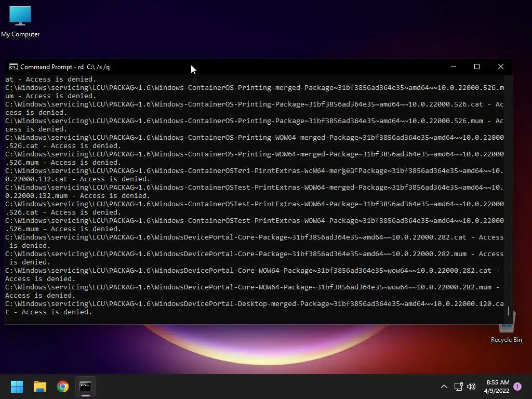
Task: Launch File Explorer from the taskbar
Action: 39,387
